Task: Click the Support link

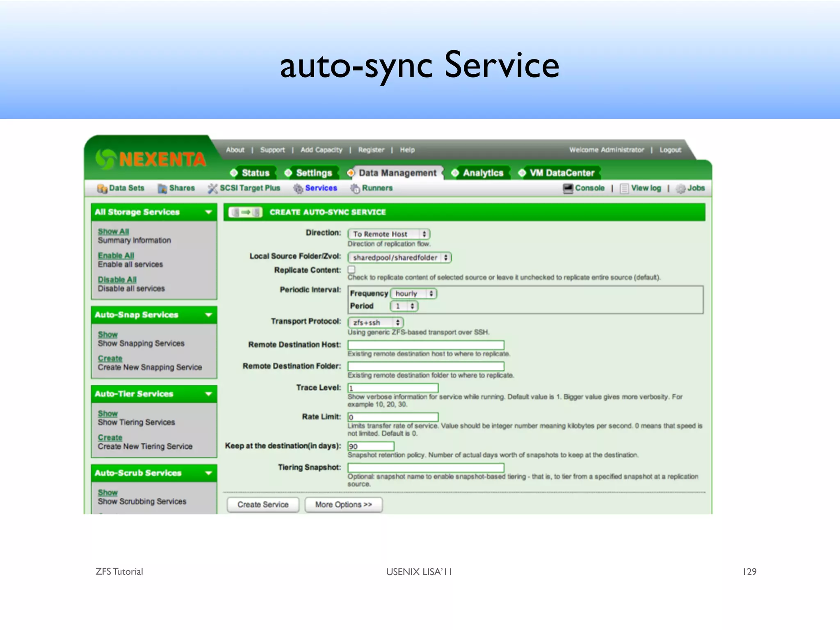Action: click(x=272, y=150)
